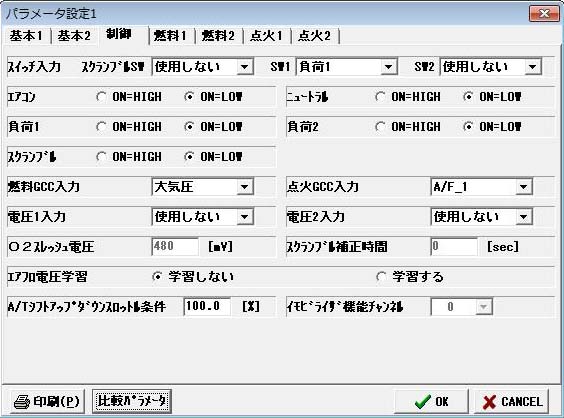Viewport: 564px width, 418px height.
Task: Expand the SW1 負荷1 dropdown
Action: coord(347,67)
